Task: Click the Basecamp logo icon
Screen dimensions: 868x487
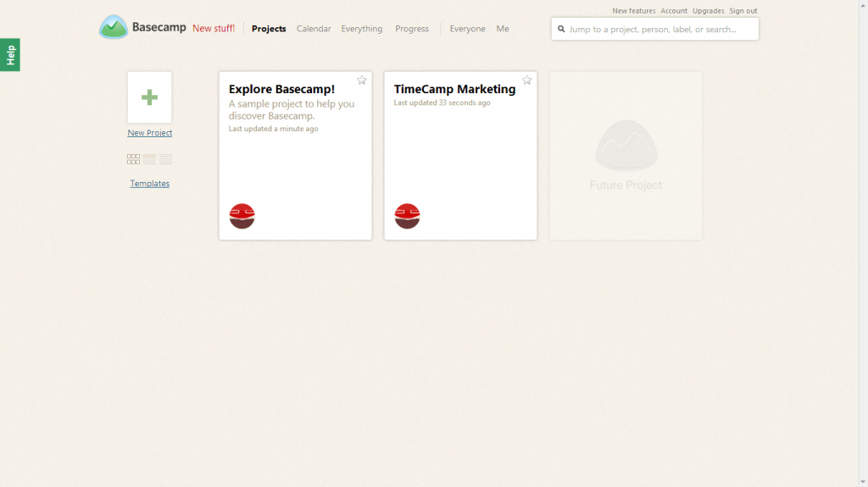Action: [x=114, y=27]
